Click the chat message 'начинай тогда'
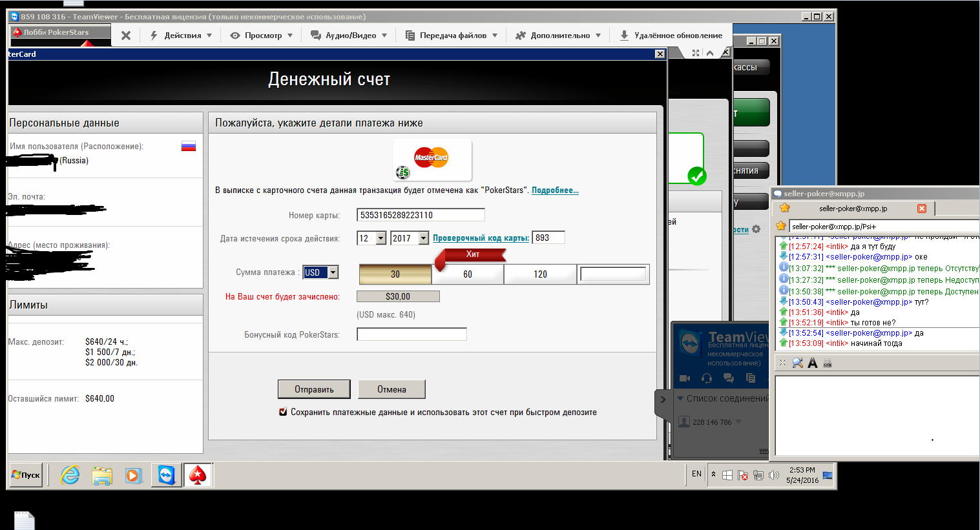Screen dimensions: 980x530 (x=876, y=343)
